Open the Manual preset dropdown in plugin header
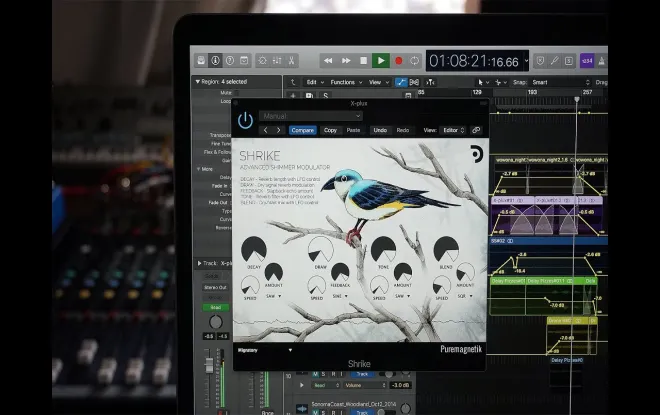The image size is (660, 415). click(311, 116)
